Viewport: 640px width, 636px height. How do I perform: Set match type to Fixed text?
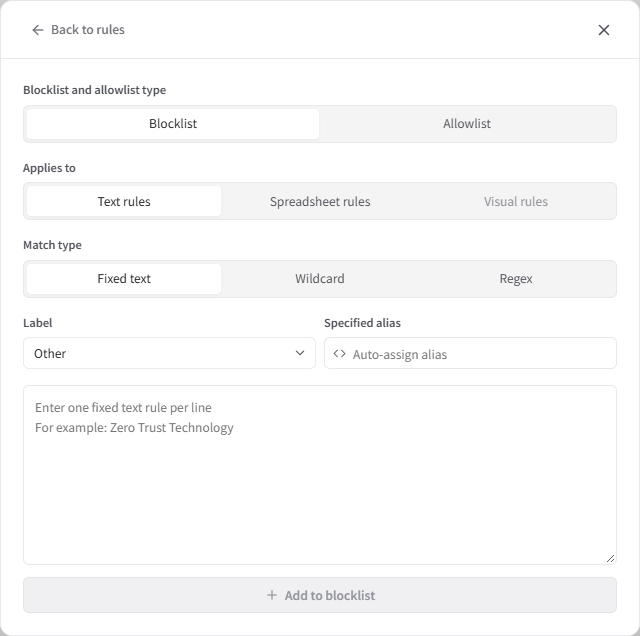pos(124,279)
